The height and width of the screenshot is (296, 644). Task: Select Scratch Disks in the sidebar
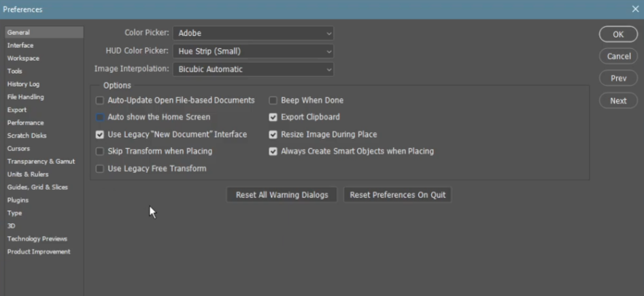tap(27, 135)
